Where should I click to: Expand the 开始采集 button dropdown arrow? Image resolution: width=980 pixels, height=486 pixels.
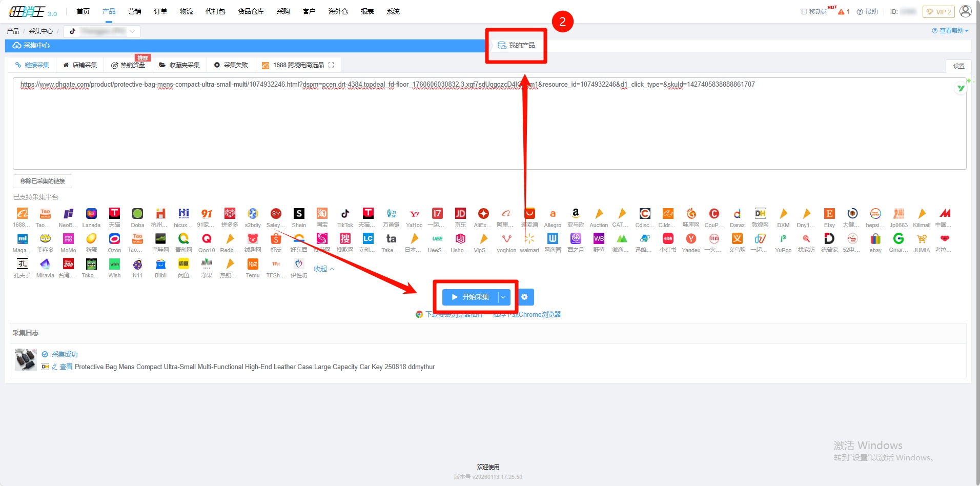503,297
